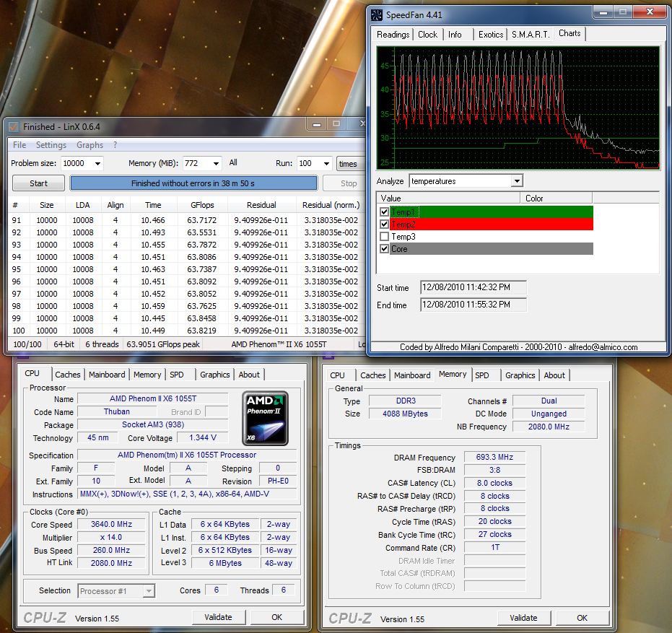Uncheck the Temp1 checkbox in SpeedFan

pyautogui.click(x=385, y=211)
